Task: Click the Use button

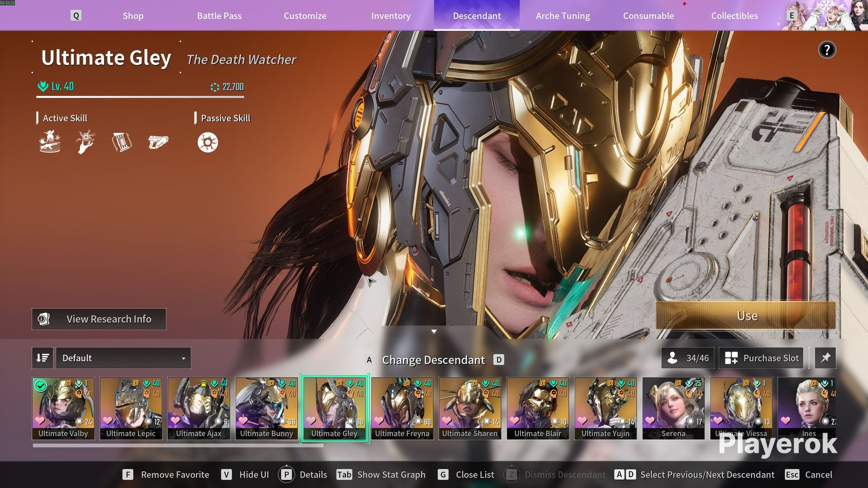Action: [x=746, y=315]
